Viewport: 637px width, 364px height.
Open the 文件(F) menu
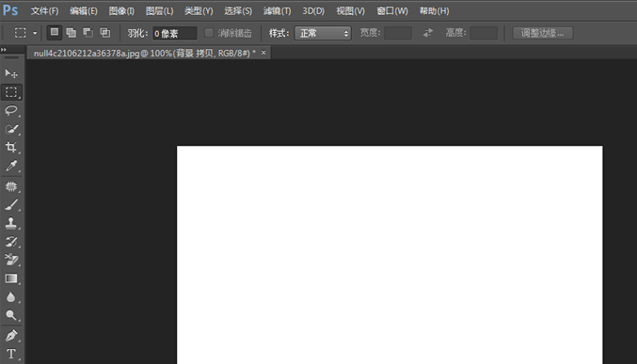[44, 11]
